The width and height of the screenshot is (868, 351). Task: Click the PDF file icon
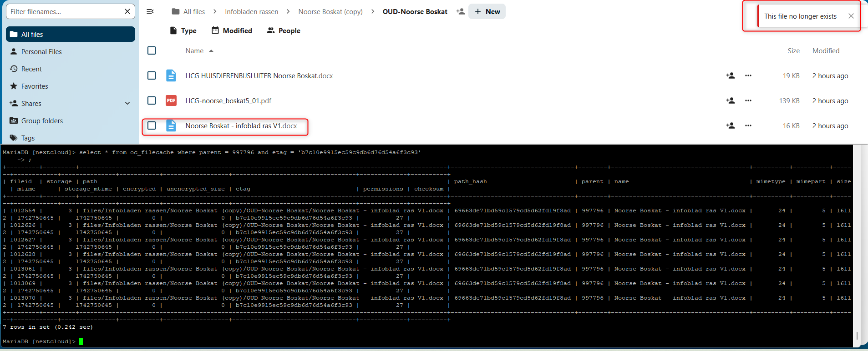click(171, 100)
